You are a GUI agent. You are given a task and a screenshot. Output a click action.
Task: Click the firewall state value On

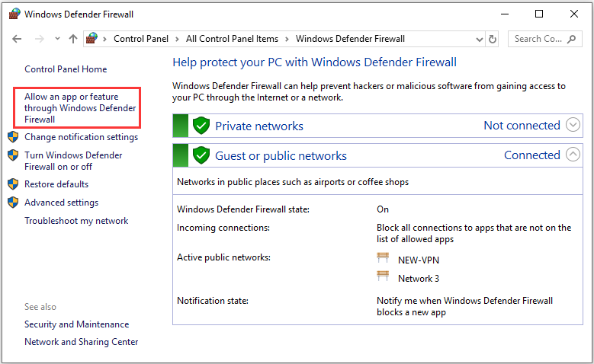383,209
